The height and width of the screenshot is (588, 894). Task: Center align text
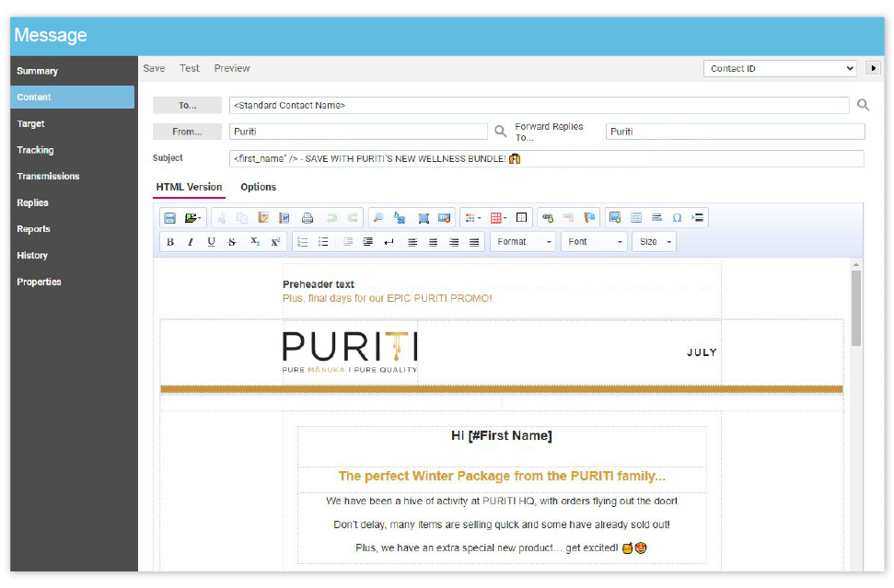(x=434, y=242)
